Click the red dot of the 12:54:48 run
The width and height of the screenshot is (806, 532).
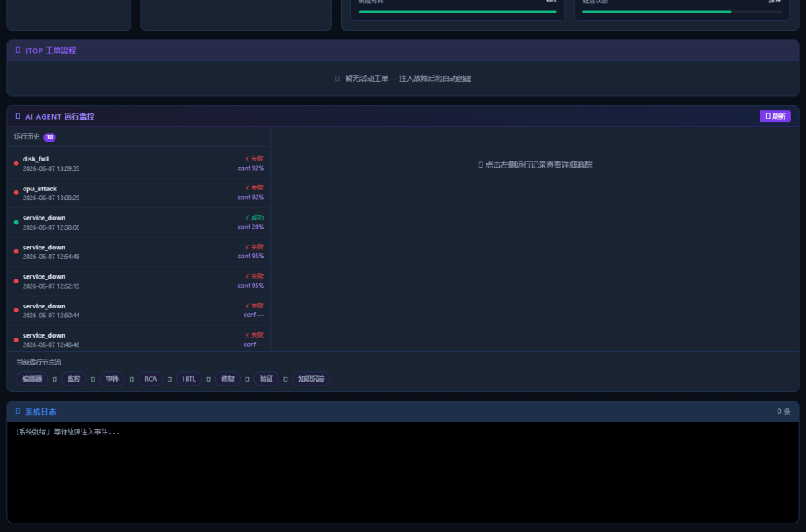[x=16, y=252]
